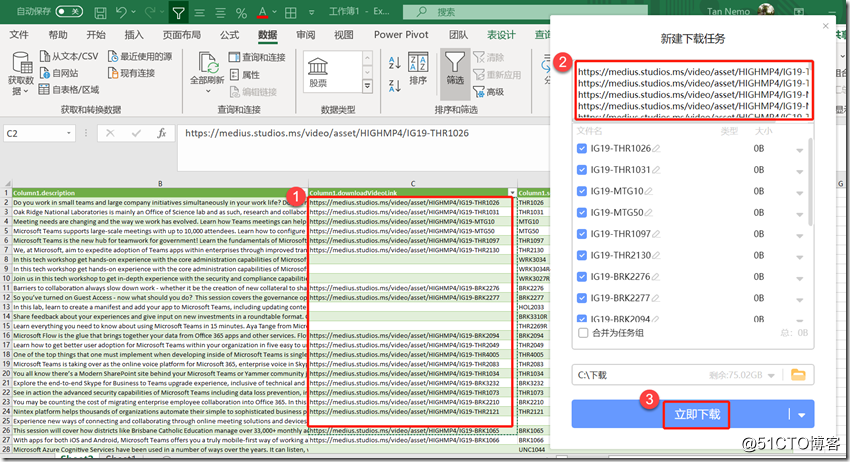Click the file list vertical scrollbar
850x462 pixels.
click(x=810, y=182)
